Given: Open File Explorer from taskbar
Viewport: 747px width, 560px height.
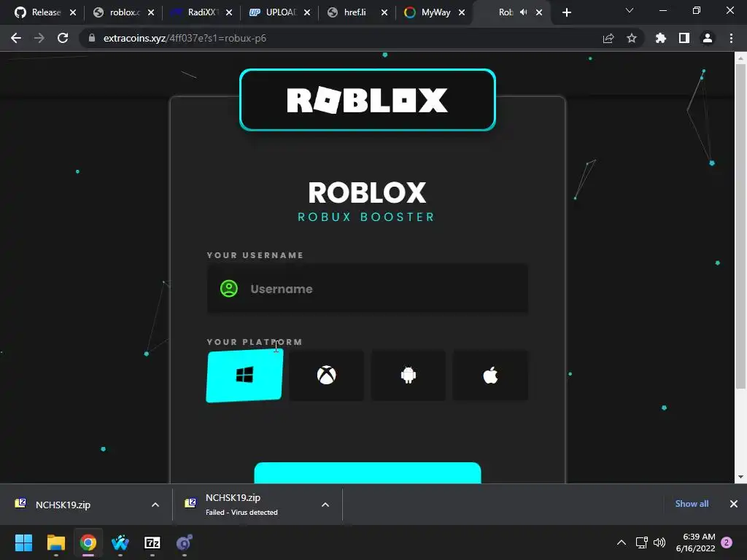Looking at the screenshot, I should [55, 542].
